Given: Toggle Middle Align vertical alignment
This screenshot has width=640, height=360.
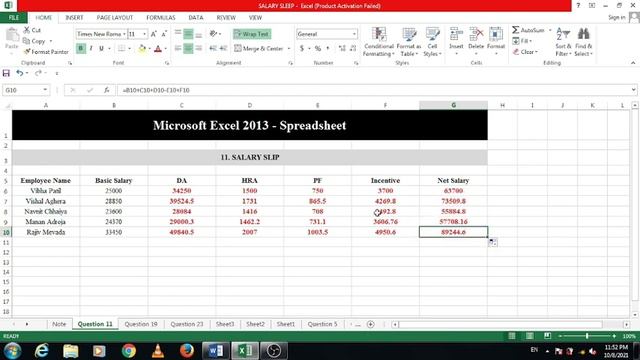Looking at the screenshot, I should click(x=188, y=34).
